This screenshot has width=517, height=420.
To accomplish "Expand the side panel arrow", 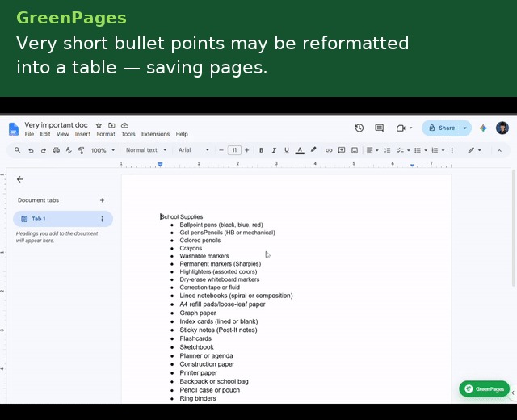I will [513, 393].
